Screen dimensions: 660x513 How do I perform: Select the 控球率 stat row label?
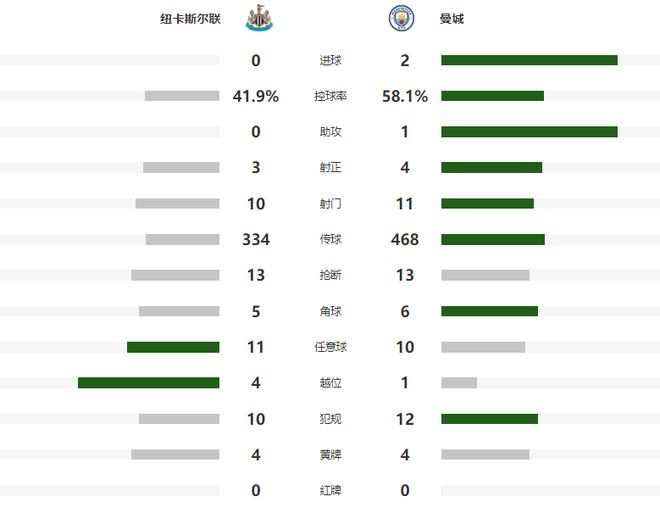tap(330, 96)
